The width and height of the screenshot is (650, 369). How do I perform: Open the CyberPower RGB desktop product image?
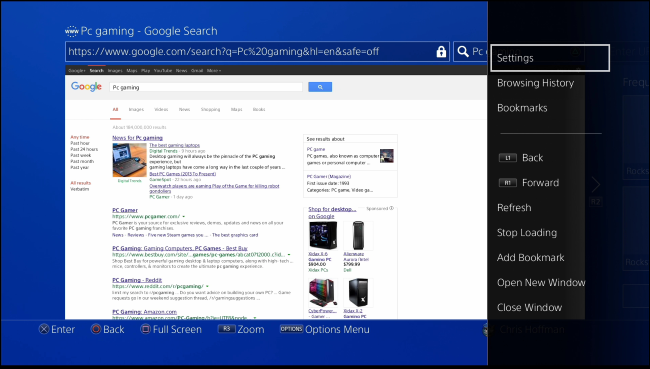(x=323, y=293)
